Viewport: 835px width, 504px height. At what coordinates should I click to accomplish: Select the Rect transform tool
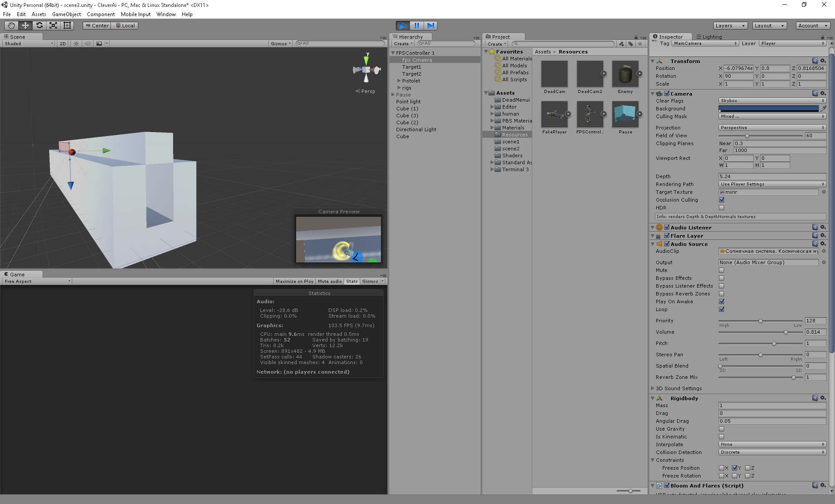coord(67,26)
